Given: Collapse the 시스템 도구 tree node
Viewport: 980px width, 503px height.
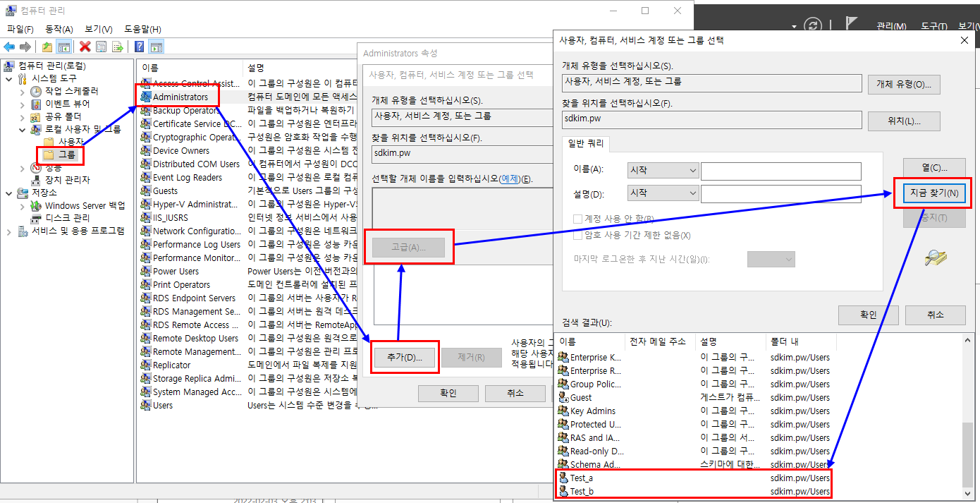Looking at the screenshot, I should point(9,78).
